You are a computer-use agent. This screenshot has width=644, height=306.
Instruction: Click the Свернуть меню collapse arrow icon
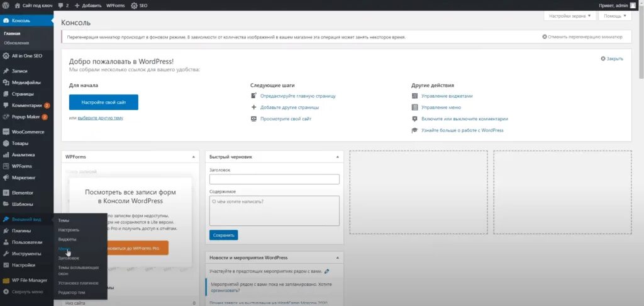(6, 292)
